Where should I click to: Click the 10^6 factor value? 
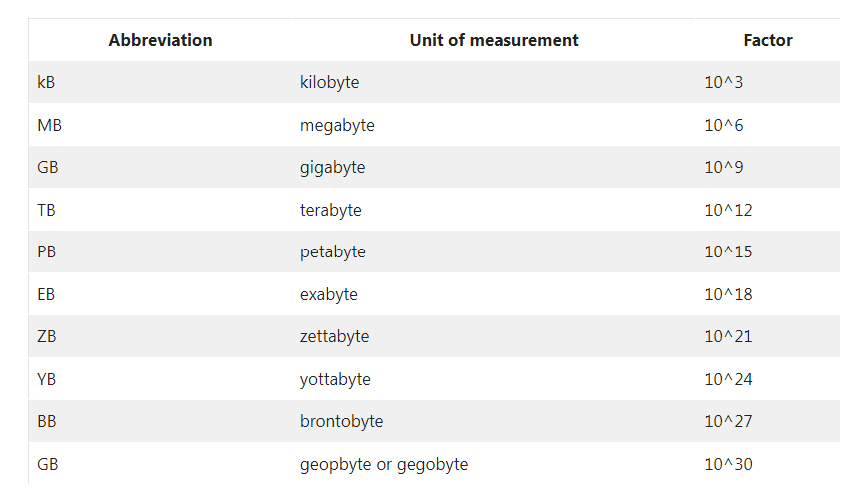[x=723, y=125]
